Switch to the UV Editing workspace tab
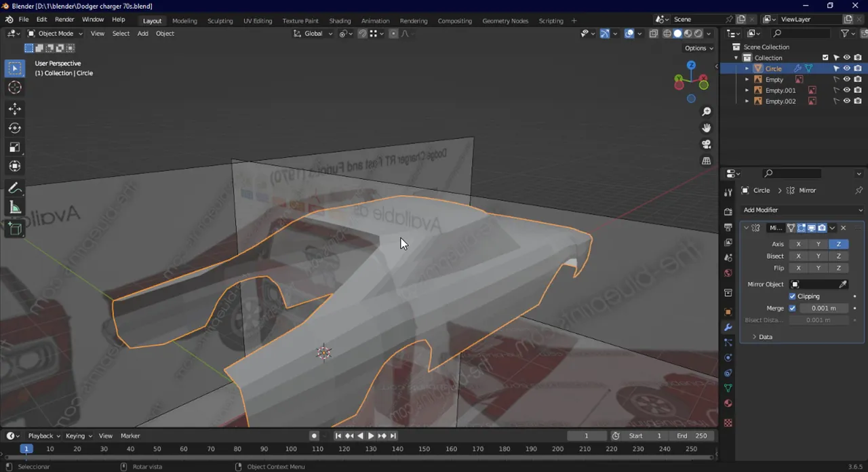 [x=258, y=20]
